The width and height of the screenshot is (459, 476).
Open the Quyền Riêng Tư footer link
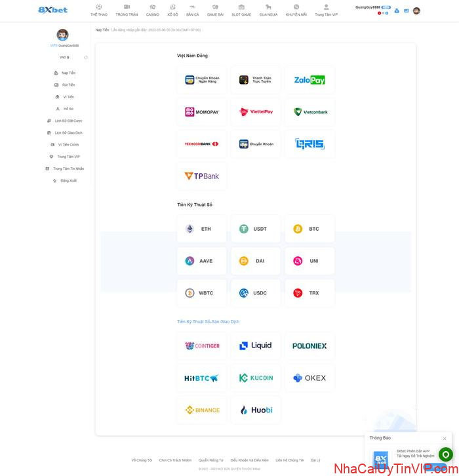(210, 460)
